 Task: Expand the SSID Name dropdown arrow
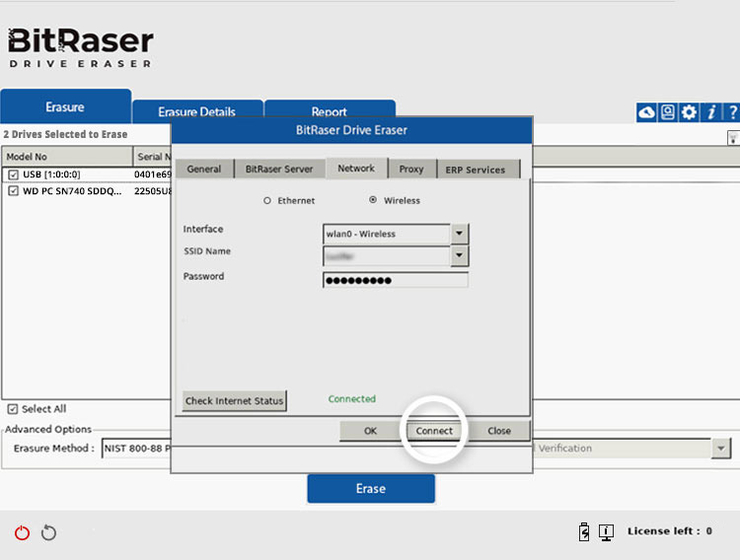pos(459,255)
